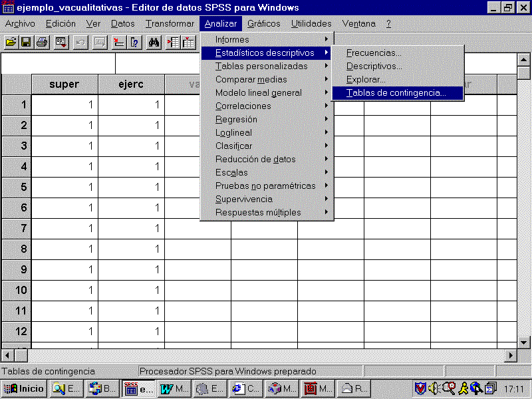Viewport: 532px width, 399px height.
Task: Select the 'ejerc' column header
Action: click(x=131, y=84)
